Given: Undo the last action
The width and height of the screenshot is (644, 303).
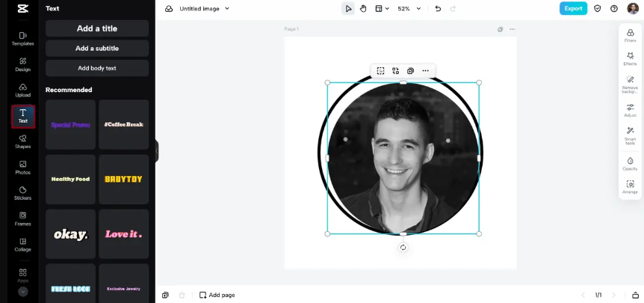Looking at the screenshot, I should [438, 9].
